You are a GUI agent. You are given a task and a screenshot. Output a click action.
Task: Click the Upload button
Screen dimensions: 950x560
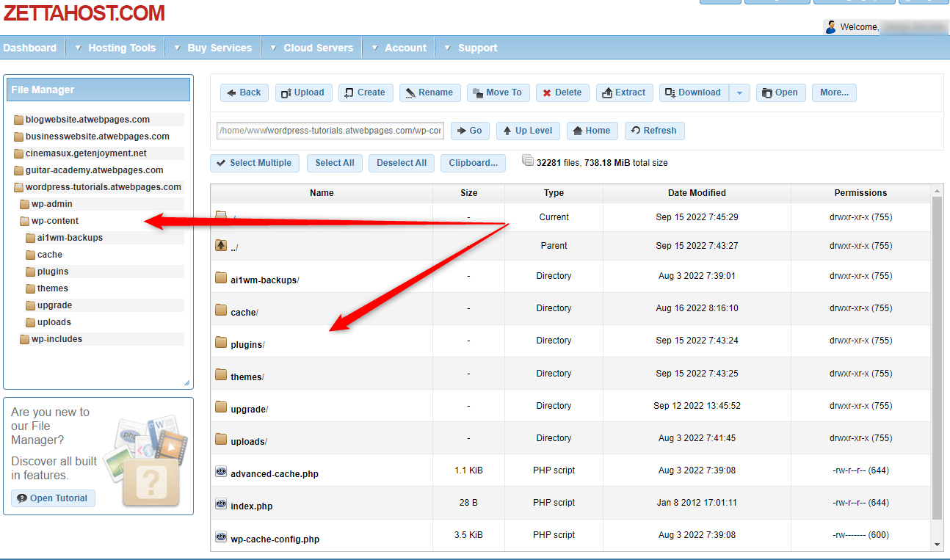coord(304,92)
